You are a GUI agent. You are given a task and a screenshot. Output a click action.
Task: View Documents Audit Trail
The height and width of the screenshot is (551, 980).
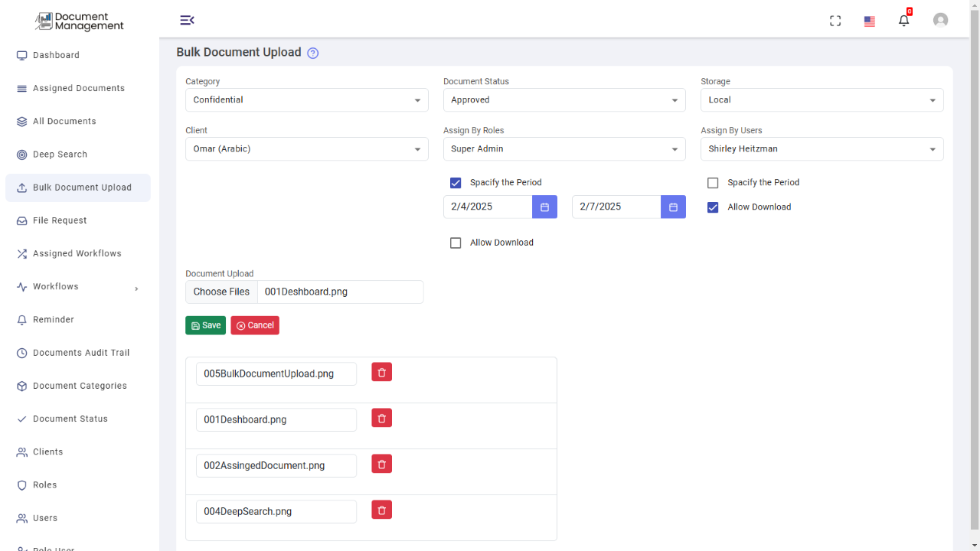tap(80, 352)
